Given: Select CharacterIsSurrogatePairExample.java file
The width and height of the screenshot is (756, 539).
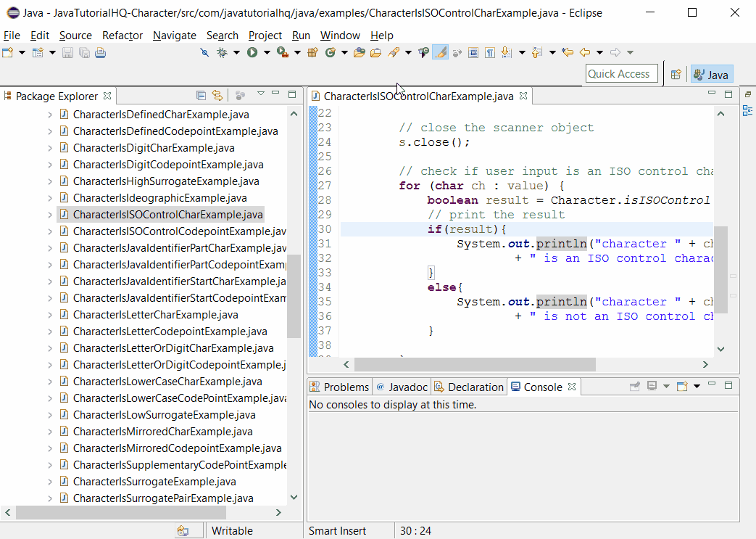Looking at the screenshot, I should [163, 498].
